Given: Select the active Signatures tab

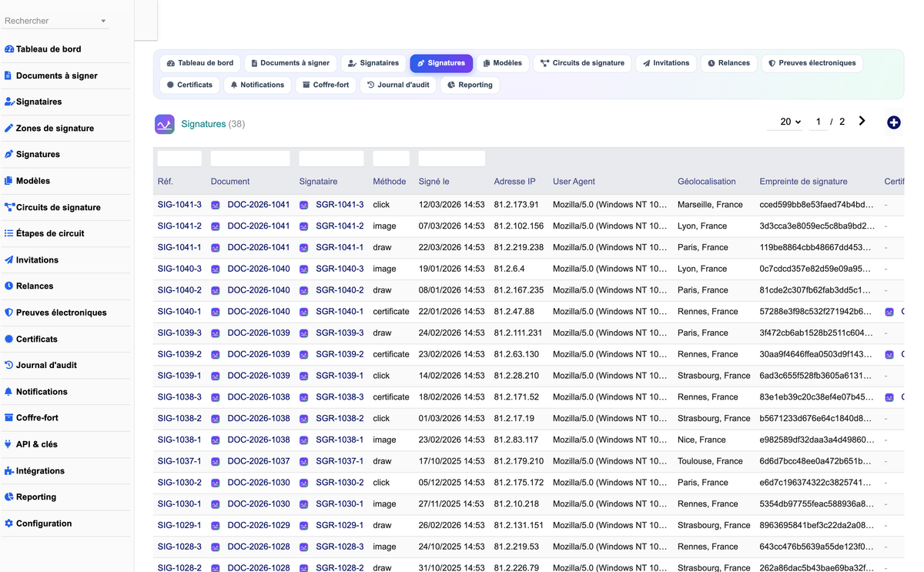Looking at the screenshot, I should tap(441, 63).
